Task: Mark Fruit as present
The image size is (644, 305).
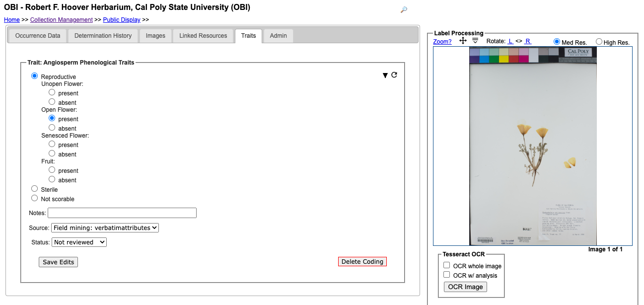Action: click(x=52, y=170)
